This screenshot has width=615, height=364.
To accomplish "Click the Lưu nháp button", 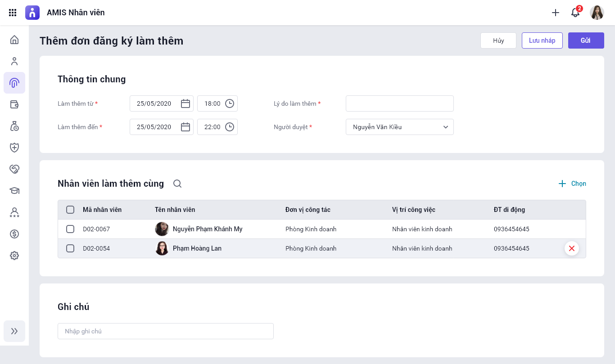I will (542, 40).
